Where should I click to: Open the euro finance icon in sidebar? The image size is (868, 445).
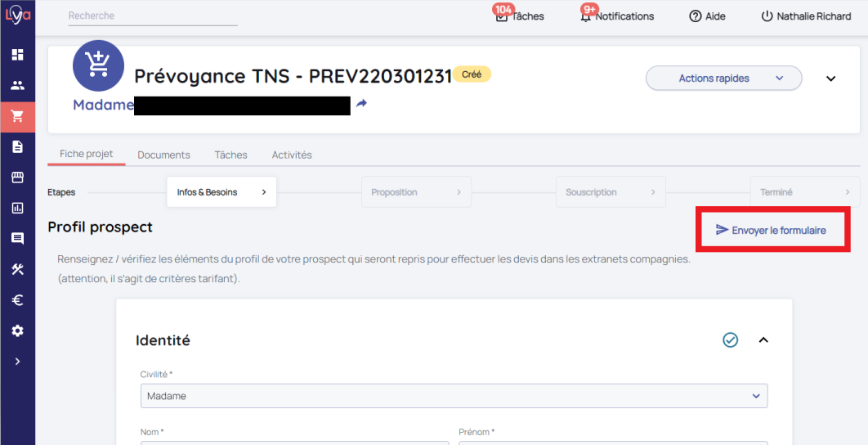click(17, 300)
